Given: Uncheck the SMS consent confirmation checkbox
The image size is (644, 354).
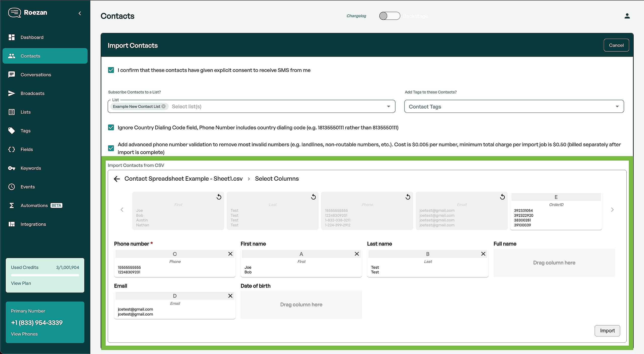Looking at the screenshot, I should [111, 70].
